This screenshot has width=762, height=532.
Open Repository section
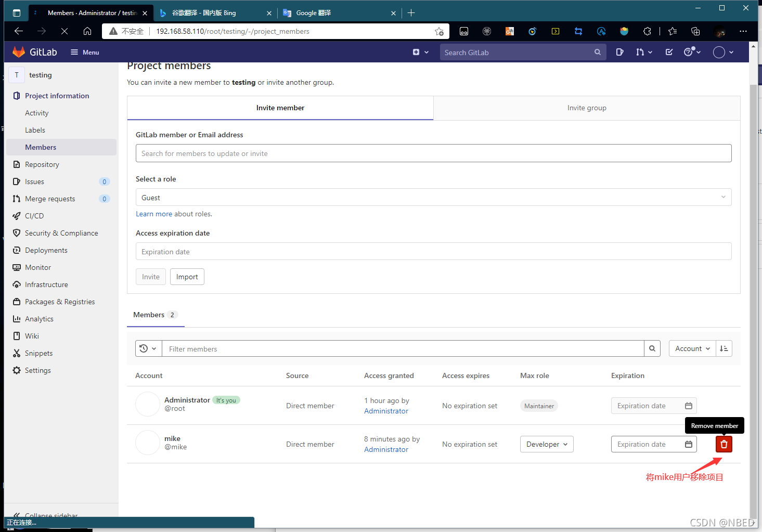pyautogui.click(x=42, y=164)
